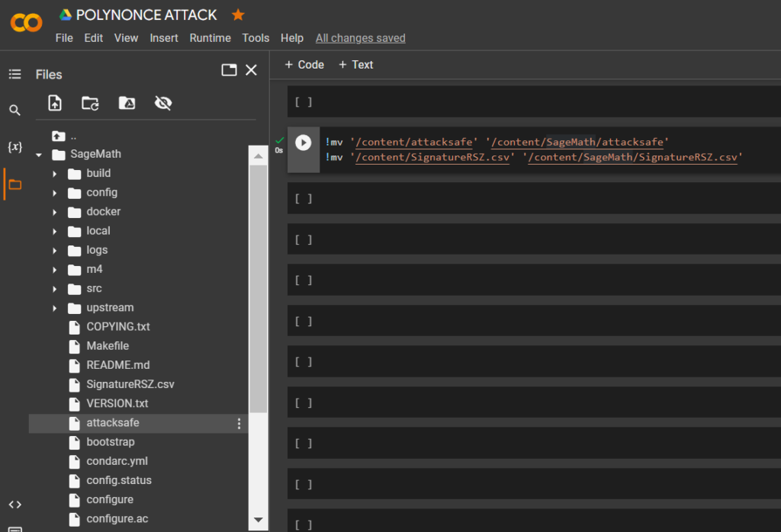
Task: Expand the logs folder
Action: coord(55,251)
